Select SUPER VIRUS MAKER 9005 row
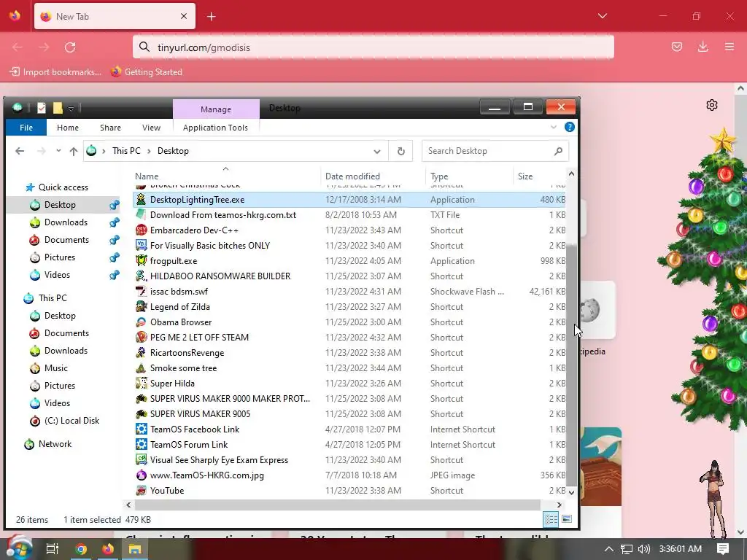 [350, 414]
